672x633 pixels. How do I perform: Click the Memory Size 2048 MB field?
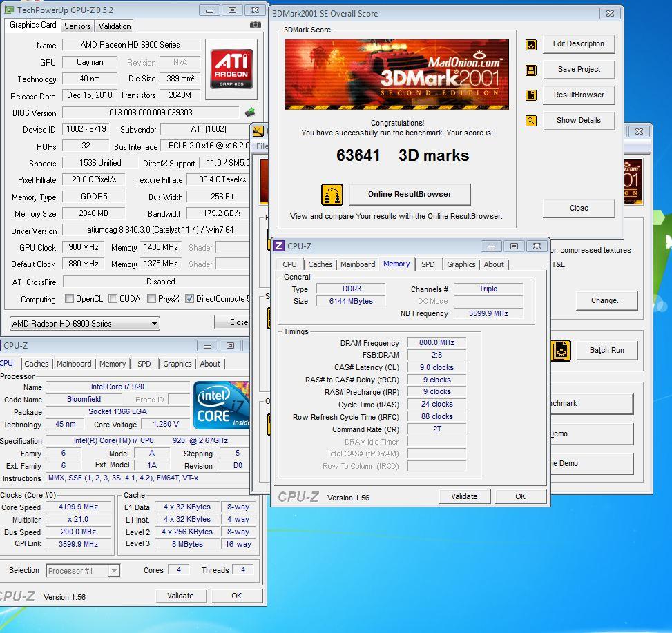pyautogui.click(x=93, y=213)
